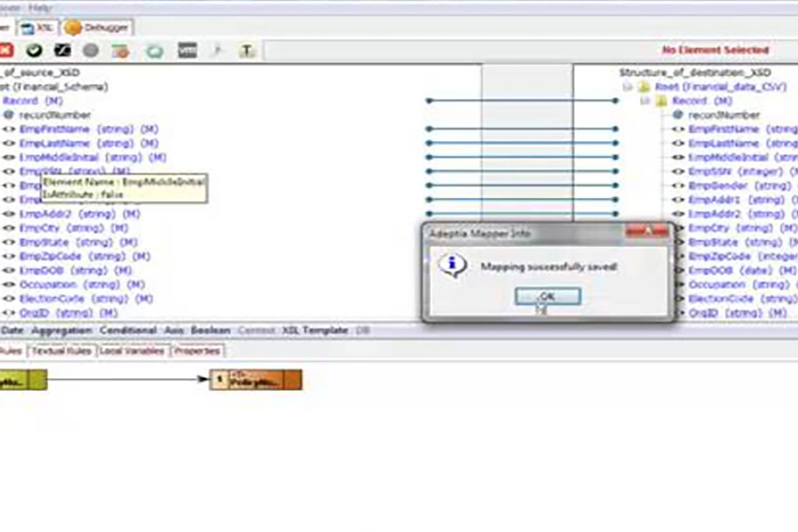Image resolution: width=798 pixels, height=532 pixels.
Task: Select source EmpZipCode tree element
Action: 50,256
